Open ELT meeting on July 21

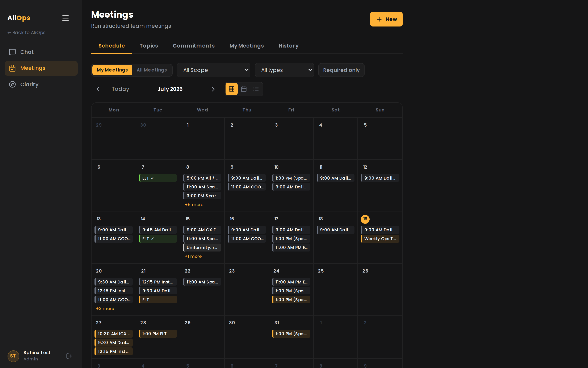coord(158,300)
